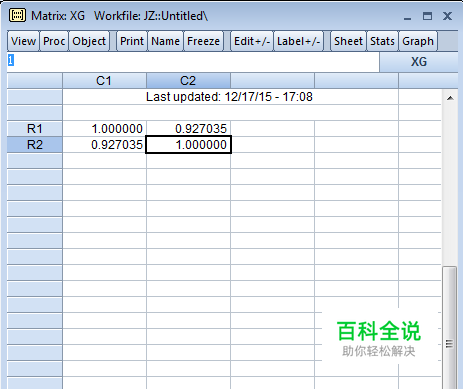Switch to the Sheet view

[348, 41]
